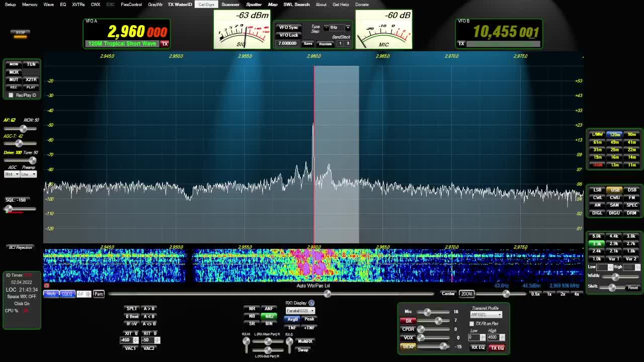Viewport: 644px width, 362px height.
Task: Click the filter Reset button
Action: click(x=632, y=288)
